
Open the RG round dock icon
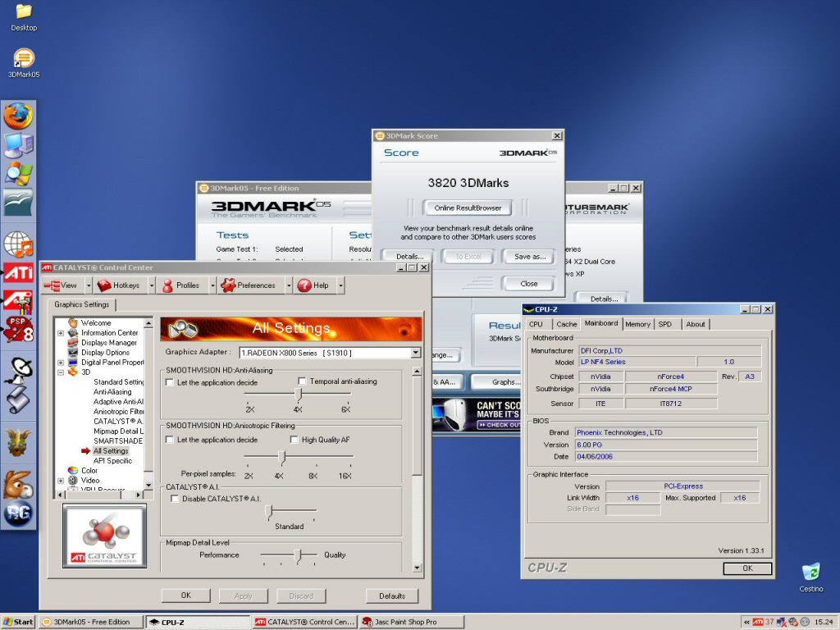tap(18, 513)
